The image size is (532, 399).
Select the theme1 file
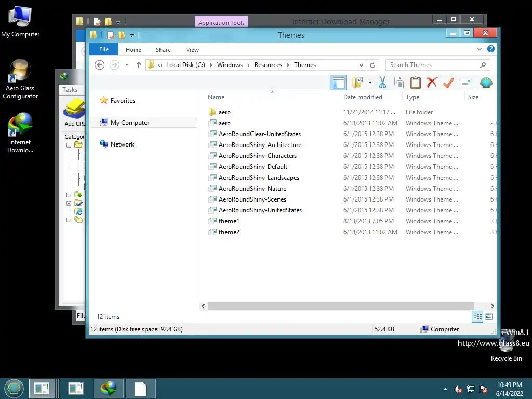tap(229, 221)
